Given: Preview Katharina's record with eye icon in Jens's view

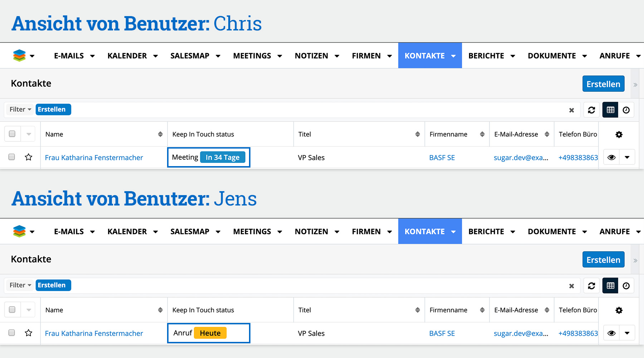Looking at the screenshot, I should [x=611, y=333].
